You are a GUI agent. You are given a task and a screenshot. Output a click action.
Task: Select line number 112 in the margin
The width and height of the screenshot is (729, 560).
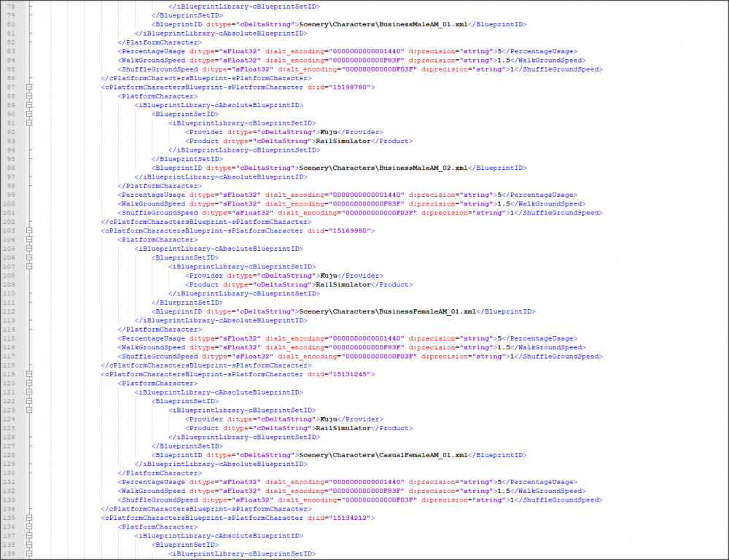click(x=12, y=311)
